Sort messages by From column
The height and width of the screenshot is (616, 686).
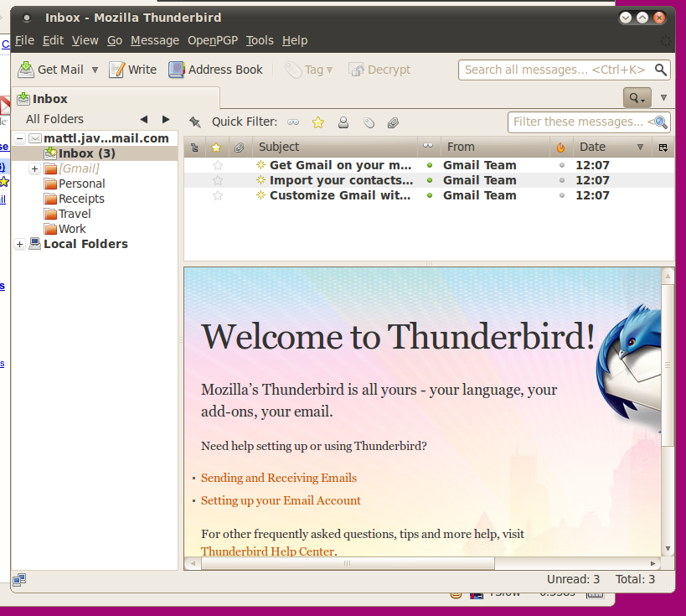pyautogui.click(x=495, y=148)
